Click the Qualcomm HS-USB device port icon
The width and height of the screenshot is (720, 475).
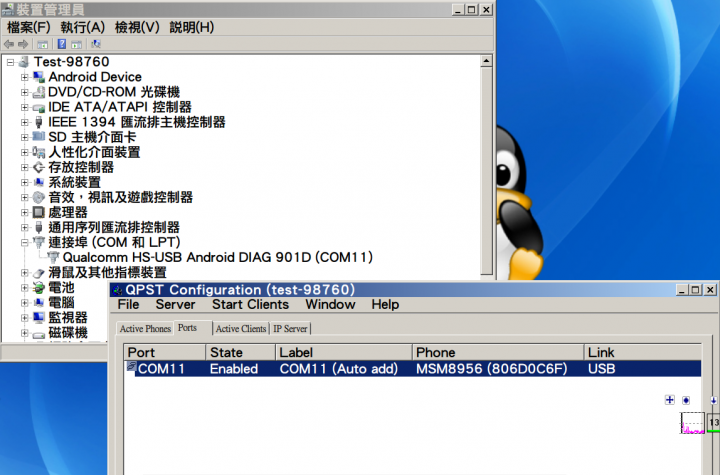[x=54, y=257]
